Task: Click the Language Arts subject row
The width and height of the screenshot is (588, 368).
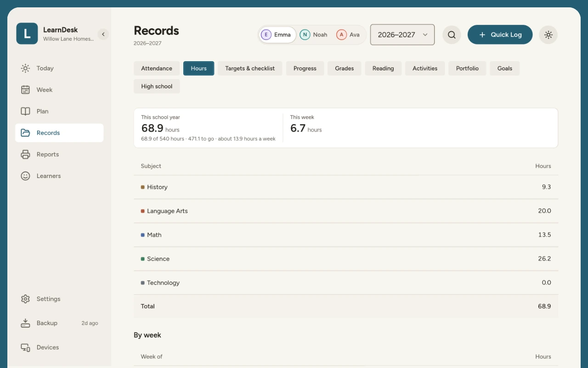Action: click(346, 211)
